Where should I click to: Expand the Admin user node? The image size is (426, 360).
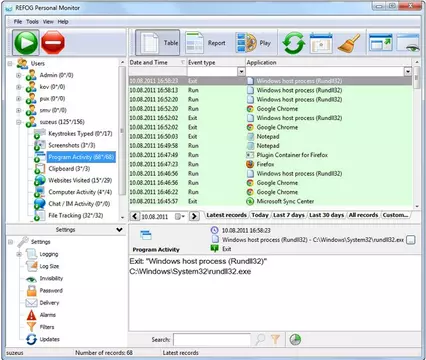(x=19, y=75)
